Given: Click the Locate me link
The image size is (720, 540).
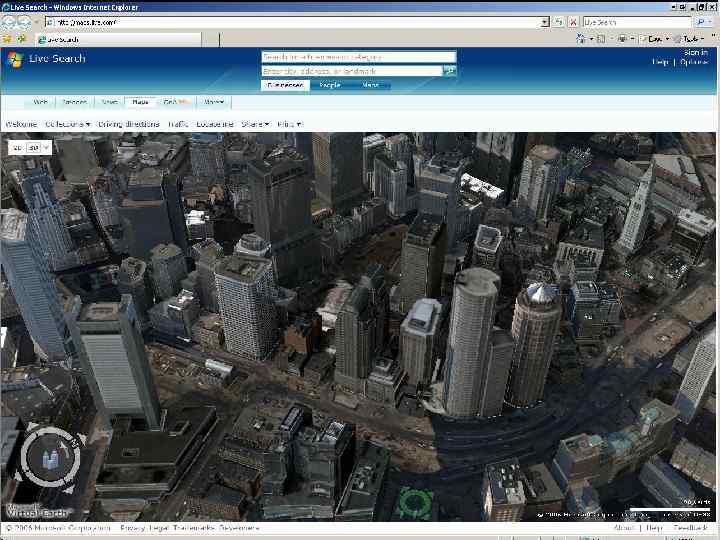Looking at the screenshot, I should 215,124.
